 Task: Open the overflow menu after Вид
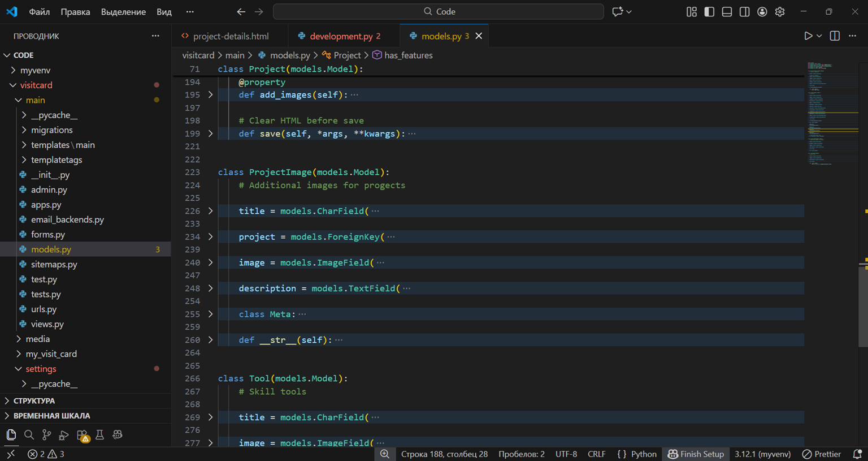[x=190, y=11]
